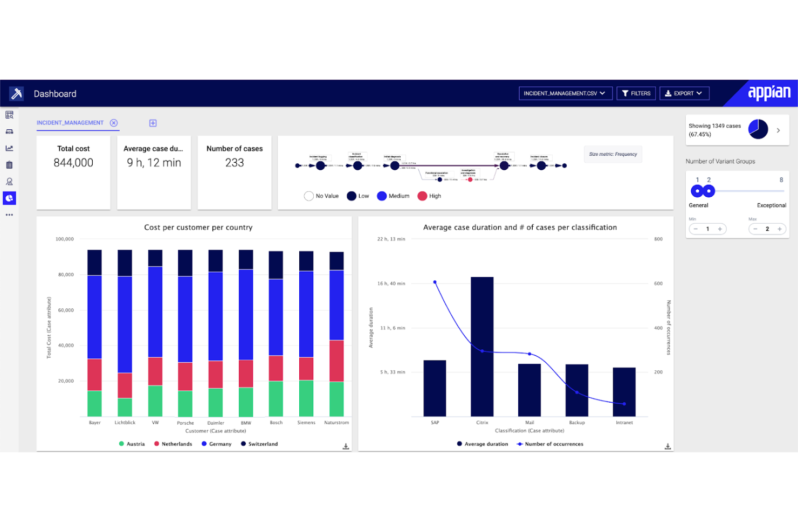798x532 pixels.
Task: Click the Bayer stacked bar
Action: [x=94, y=333]
